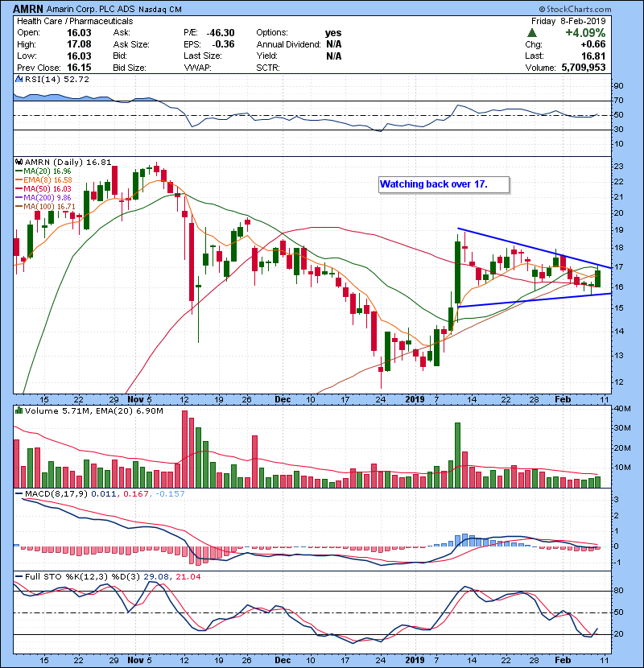Screen dimensions: 644x668
Task: Click the 'RSI(14) 52.72' indicator label
Action: pyautogui.click(x=57, y=79)
